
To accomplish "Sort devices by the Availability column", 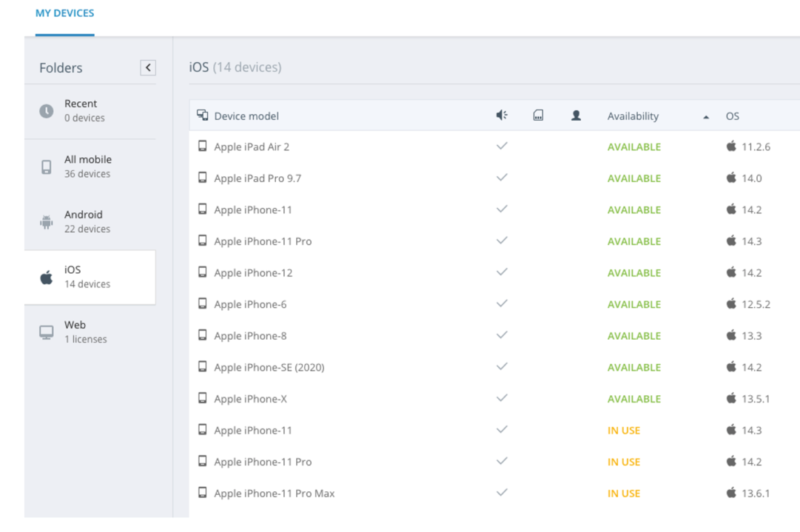I will point(633,116).
